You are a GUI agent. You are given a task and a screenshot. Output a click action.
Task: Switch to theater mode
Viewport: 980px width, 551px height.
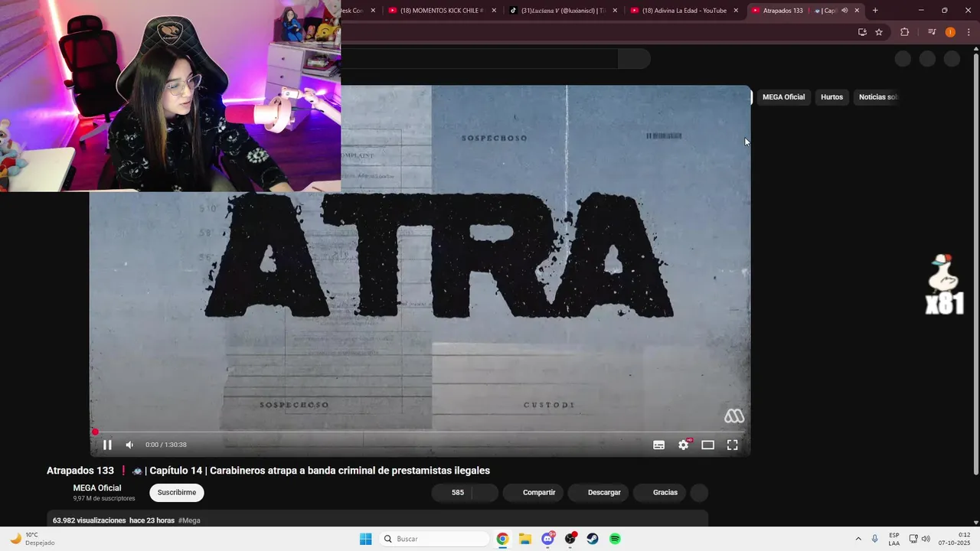[708, 445]
